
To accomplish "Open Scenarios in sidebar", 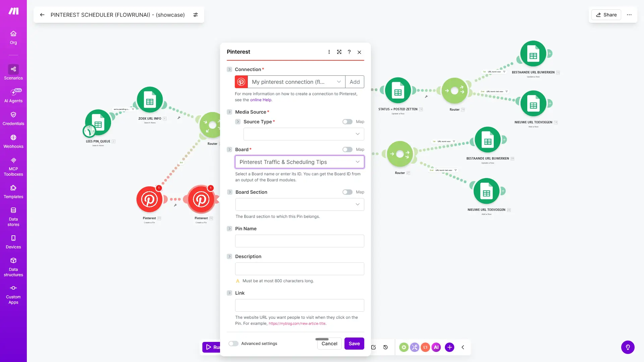I will [13, 72].
